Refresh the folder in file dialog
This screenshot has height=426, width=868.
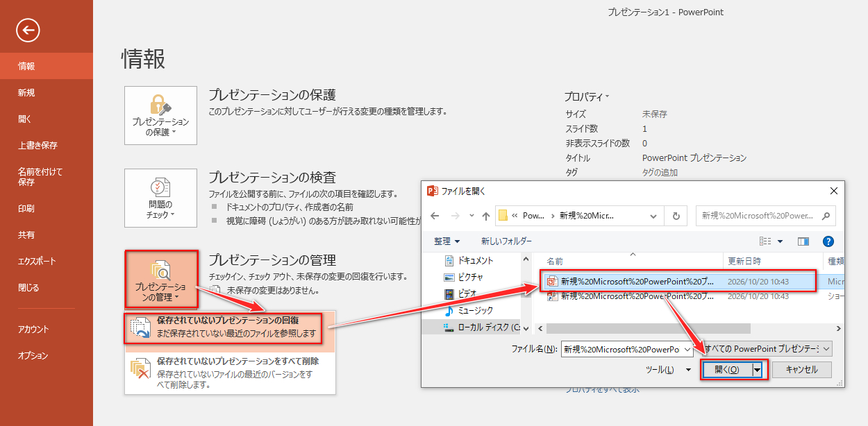(676, 216)
